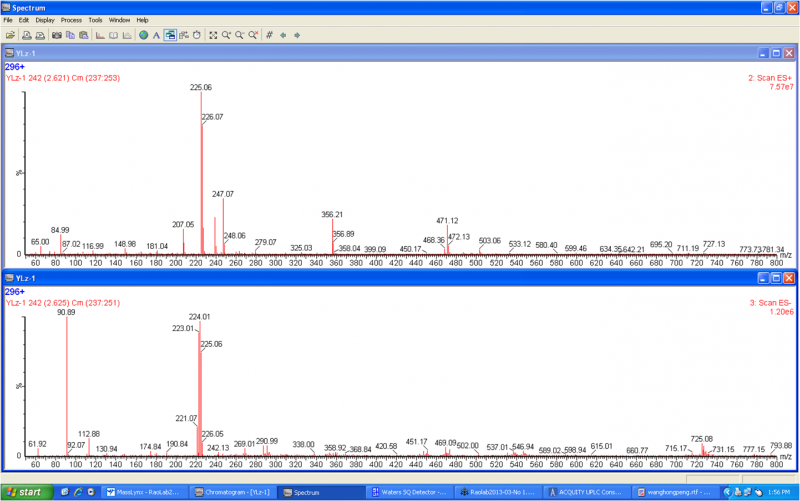The width and height of the screenshot is (800, 501).
Task: Expand hidden system tray icons arrow
Action: pos(728,492)
